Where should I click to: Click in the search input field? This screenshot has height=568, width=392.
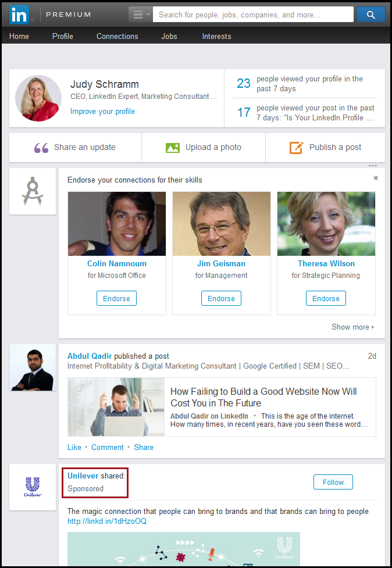253,15
